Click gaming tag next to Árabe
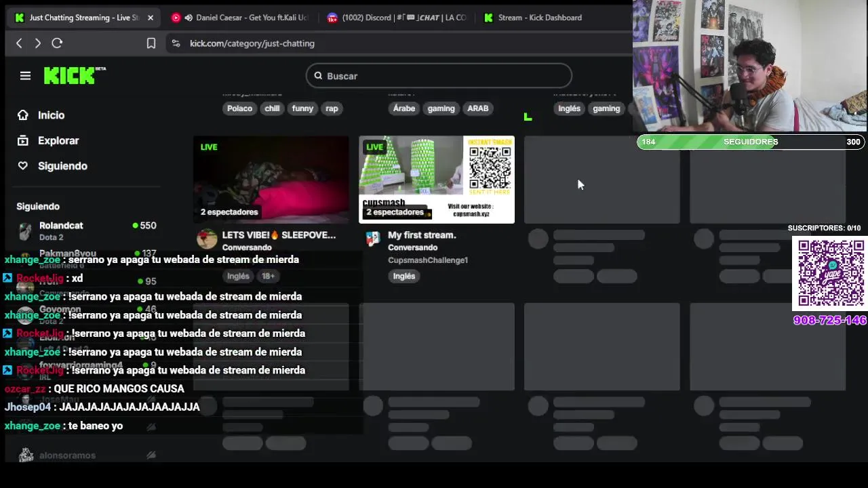Screen dimensions: 868x488 [x=441, y=108]
